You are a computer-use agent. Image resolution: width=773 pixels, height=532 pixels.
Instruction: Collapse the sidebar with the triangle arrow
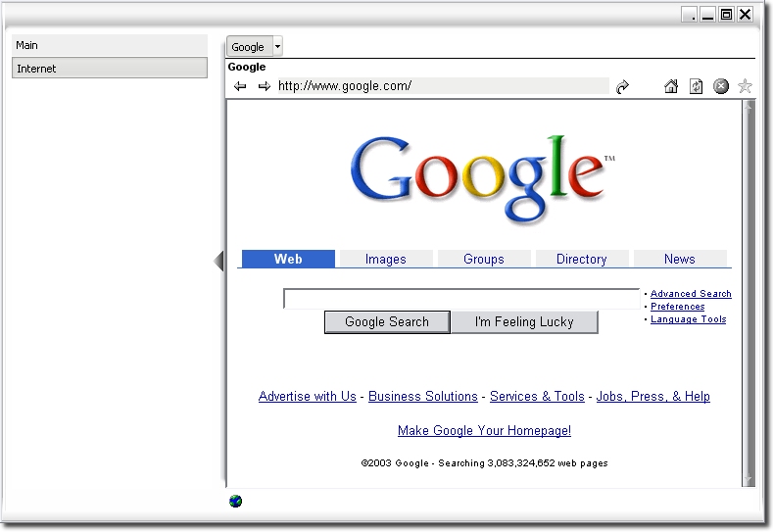pos(218,261)
